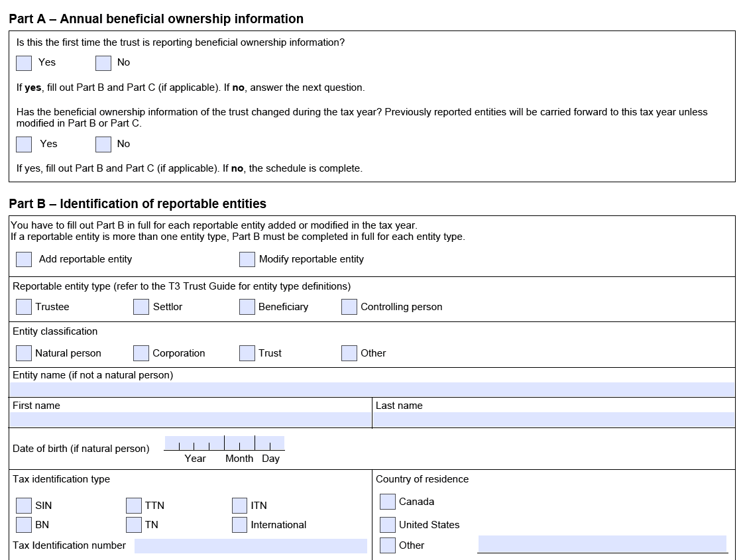Choose Natural person entity classification
Viewport: 743px width, 560px height.
click(24, 353)
